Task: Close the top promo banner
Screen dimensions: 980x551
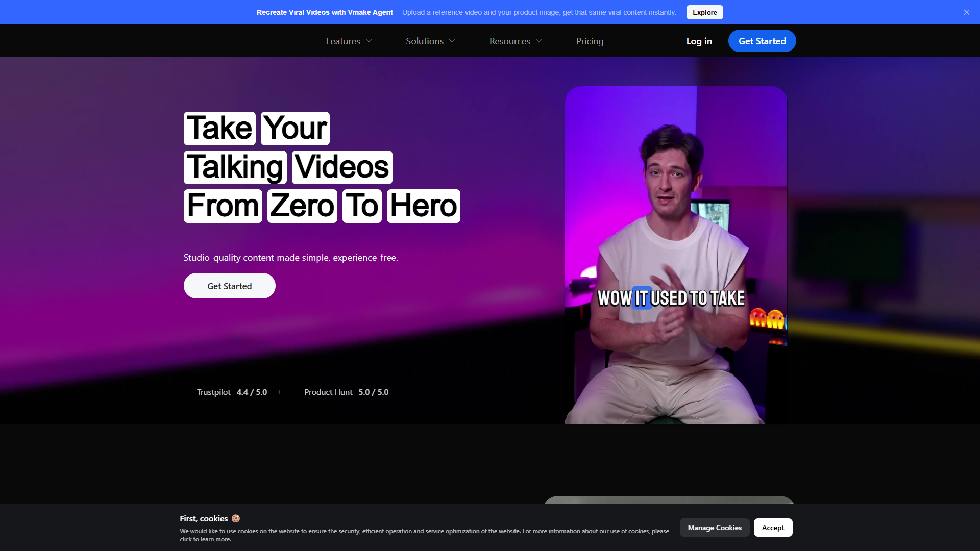Action: pyautogui.click(x=966, y=12)
